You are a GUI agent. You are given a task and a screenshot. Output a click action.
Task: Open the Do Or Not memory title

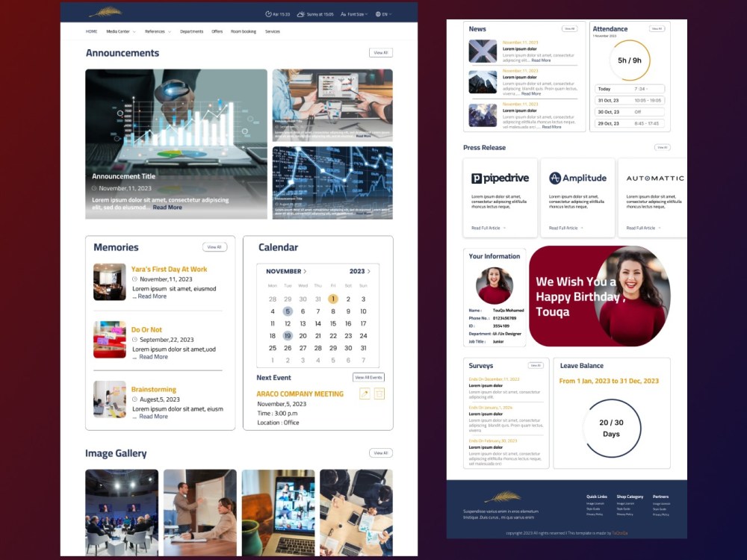146,329
